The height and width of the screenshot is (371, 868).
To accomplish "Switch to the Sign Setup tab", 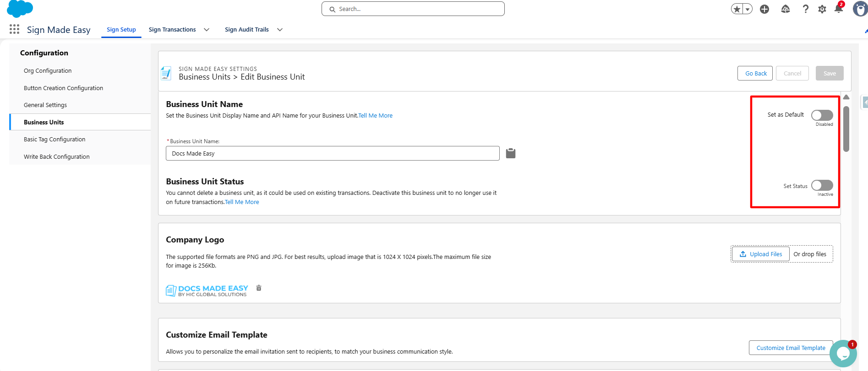I will 121,30.
